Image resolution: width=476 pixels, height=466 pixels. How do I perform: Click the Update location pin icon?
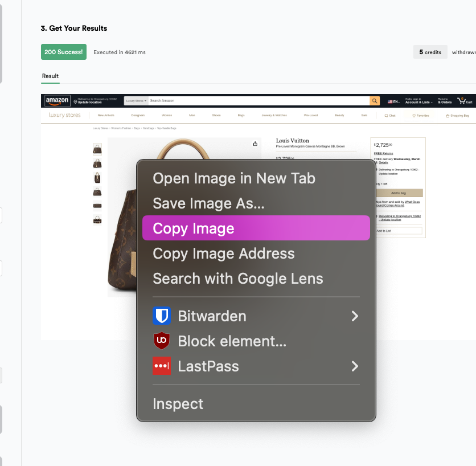point(75,102)
